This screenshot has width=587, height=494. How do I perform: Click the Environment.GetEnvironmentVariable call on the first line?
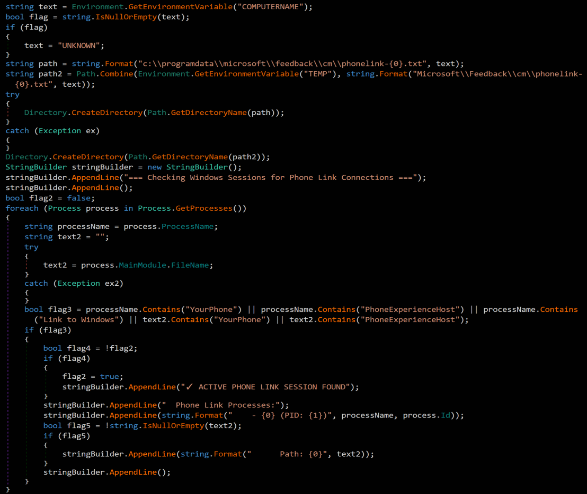tap(192, 7)
